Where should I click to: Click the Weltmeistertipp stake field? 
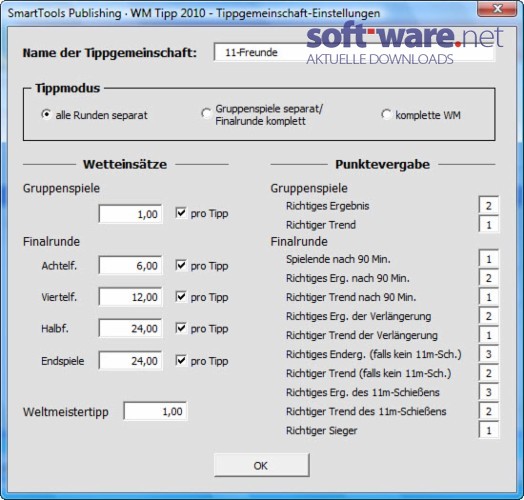[x=155, y=411]
